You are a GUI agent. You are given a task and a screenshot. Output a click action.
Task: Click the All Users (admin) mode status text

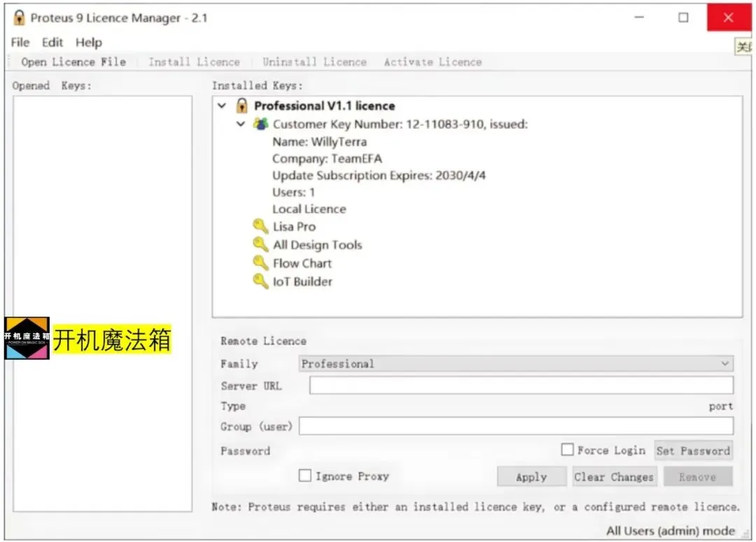[670, 530]
